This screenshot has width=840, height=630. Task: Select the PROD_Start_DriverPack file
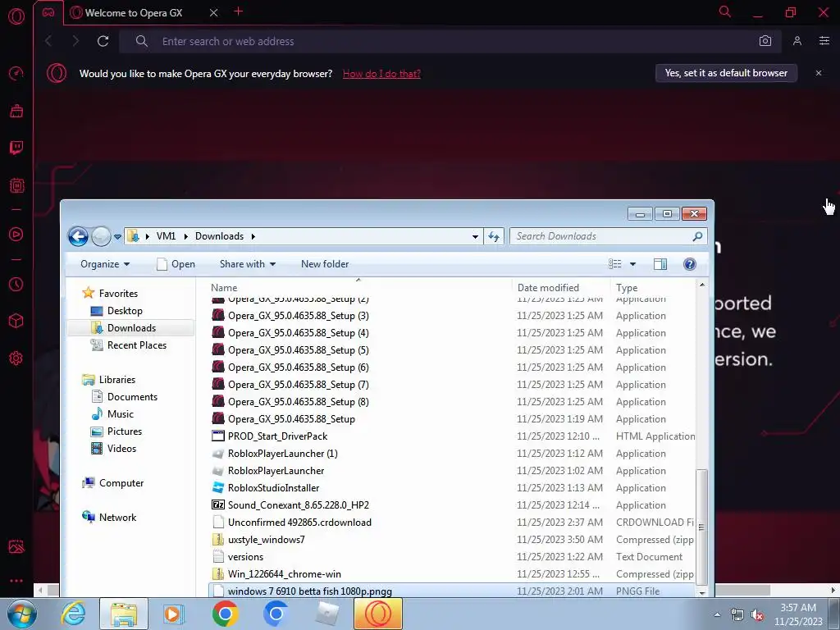pos(277,436)
